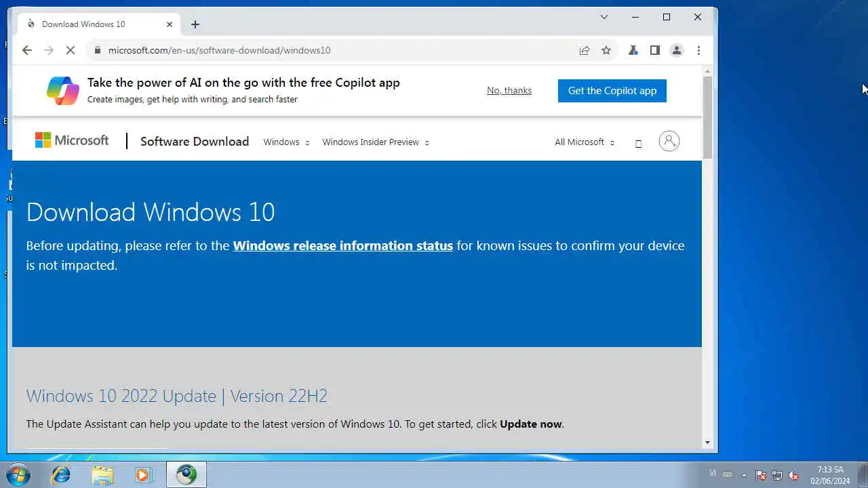Bookmark this page with the star icon
The height and width of the screenshot is (488, 868).
(606, 50)
